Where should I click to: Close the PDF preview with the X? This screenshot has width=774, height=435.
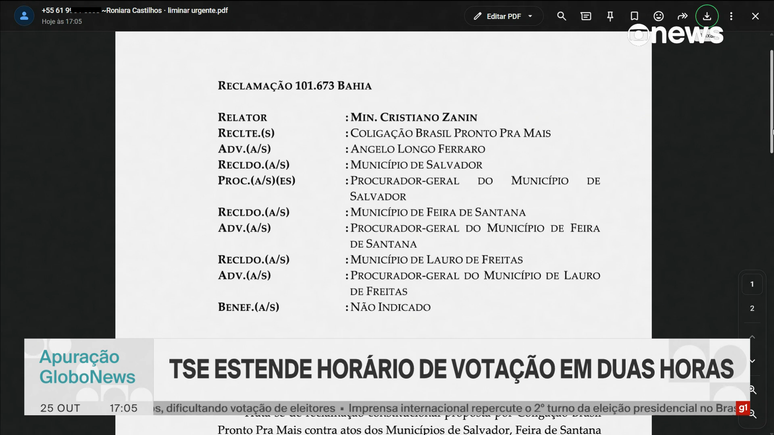(x=755, y=16)
